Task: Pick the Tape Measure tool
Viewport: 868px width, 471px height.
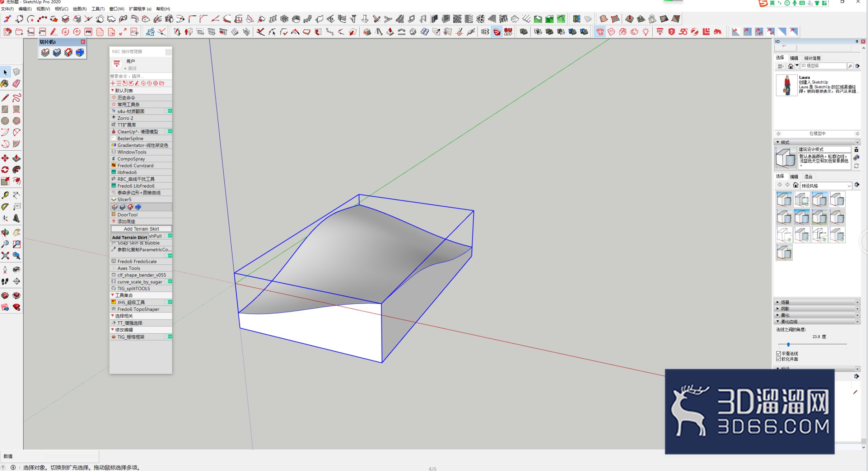Action: point(5,195)
